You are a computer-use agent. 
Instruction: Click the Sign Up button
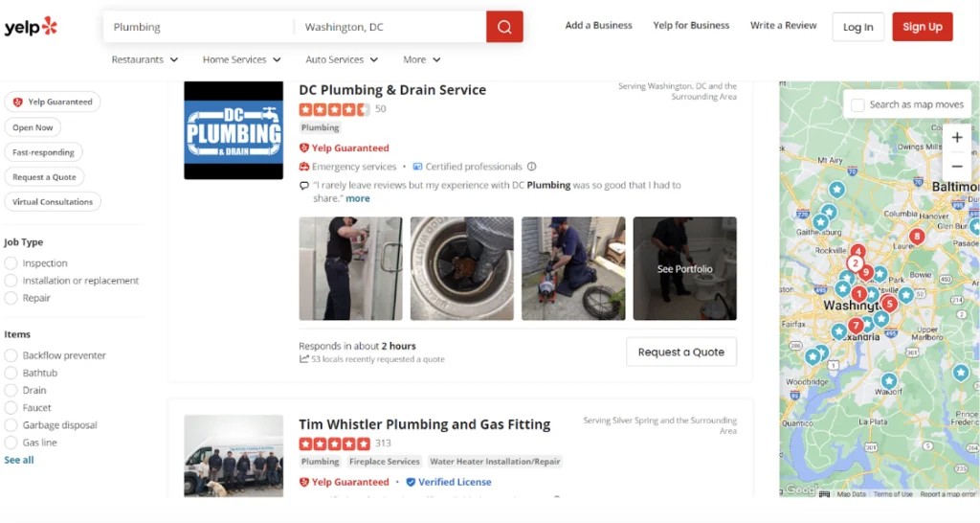pyautogui.click(x=922, y=27)
